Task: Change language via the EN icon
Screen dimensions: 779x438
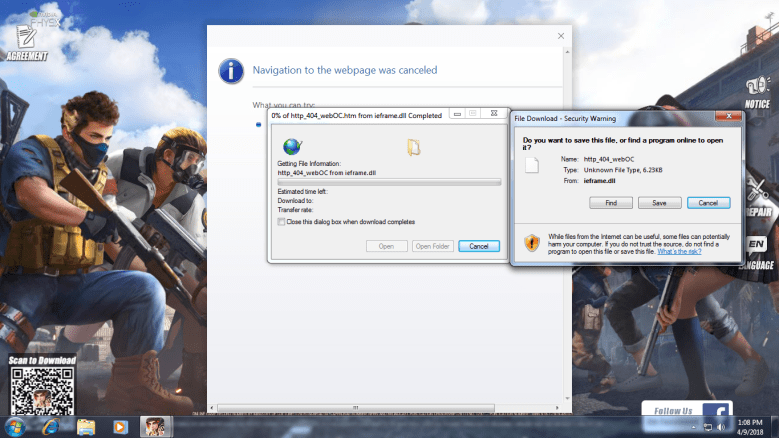Action: point(757,244)
